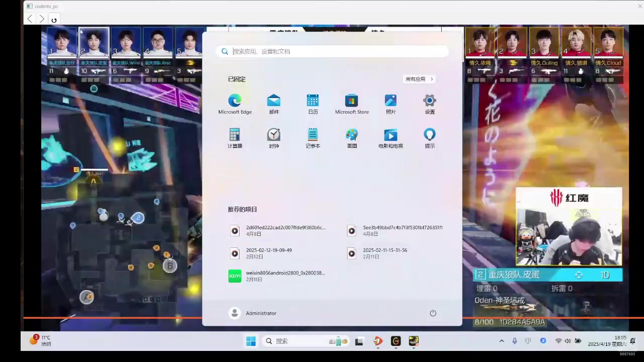Image resolution: width=644 pixels, height=362 pixels.
Task: Open recommended file 5ee3b49bbd7c4b7f3f5301bf726351f1
Action: pos(395,231)
